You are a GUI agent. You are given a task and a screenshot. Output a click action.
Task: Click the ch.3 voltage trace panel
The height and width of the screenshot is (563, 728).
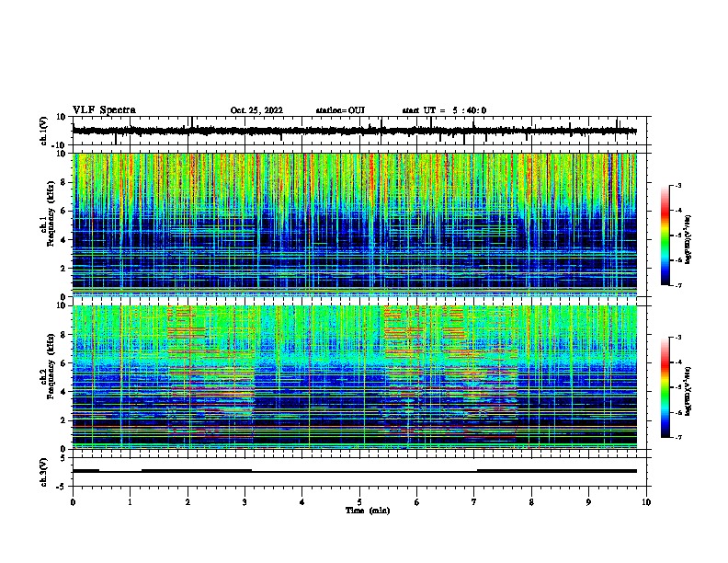(361, 472)
